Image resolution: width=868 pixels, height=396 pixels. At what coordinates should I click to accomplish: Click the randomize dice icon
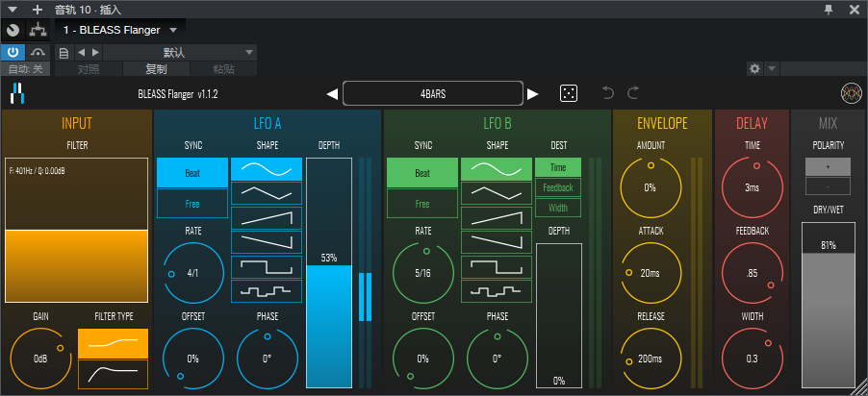569,93
